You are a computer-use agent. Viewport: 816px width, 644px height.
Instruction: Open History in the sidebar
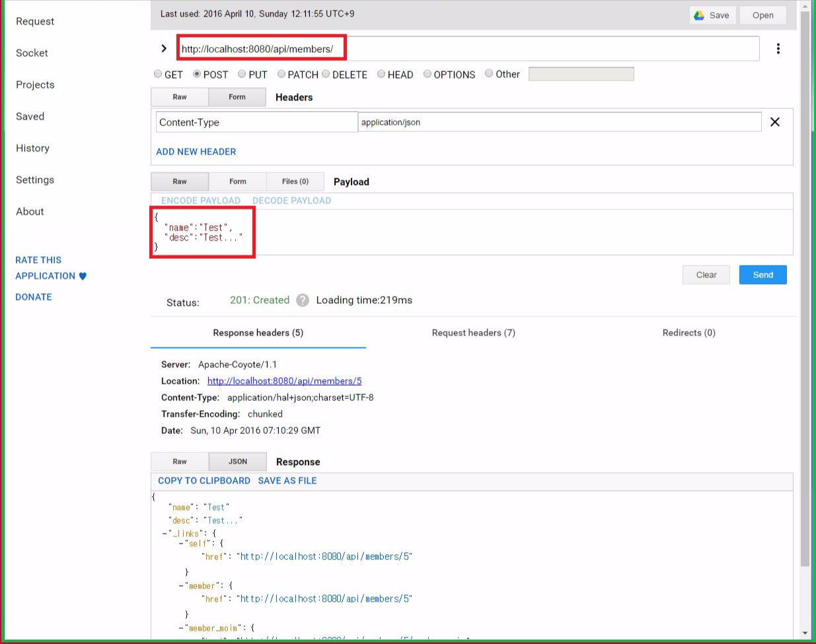[32, 148]
